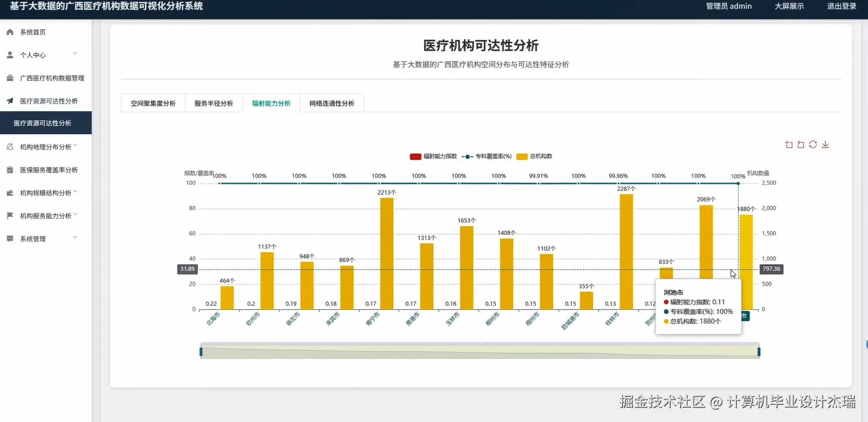Image resolution: width=868 pixels, height=422 pixels.
Task: Click the save chart as image icon
Action: (825, 145)
